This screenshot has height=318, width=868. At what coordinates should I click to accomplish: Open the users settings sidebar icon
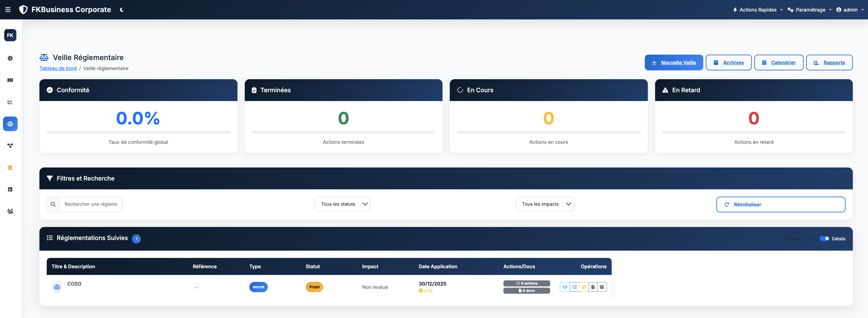tap(10, 211)
